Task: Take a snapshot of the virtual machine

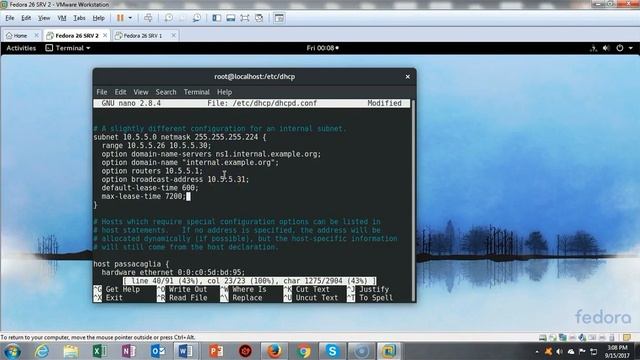Action: coord(169,18)
